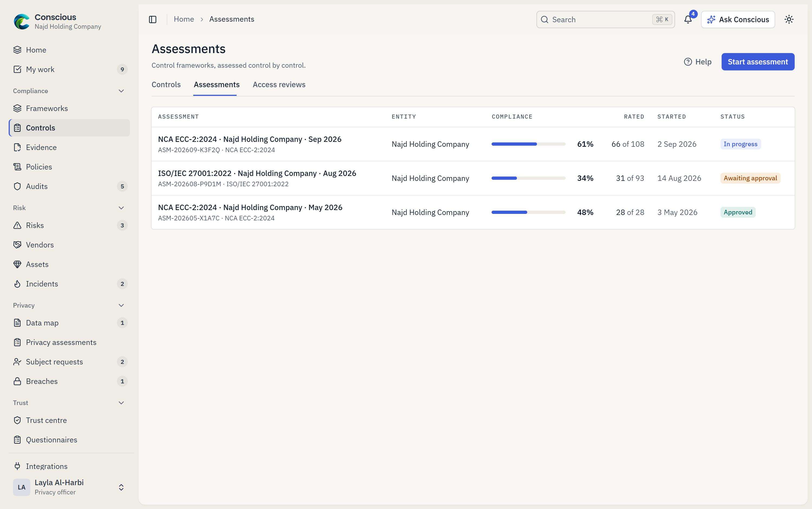Open Controls in the sidebar
The image size is (812, 509).
coord(69,128)
